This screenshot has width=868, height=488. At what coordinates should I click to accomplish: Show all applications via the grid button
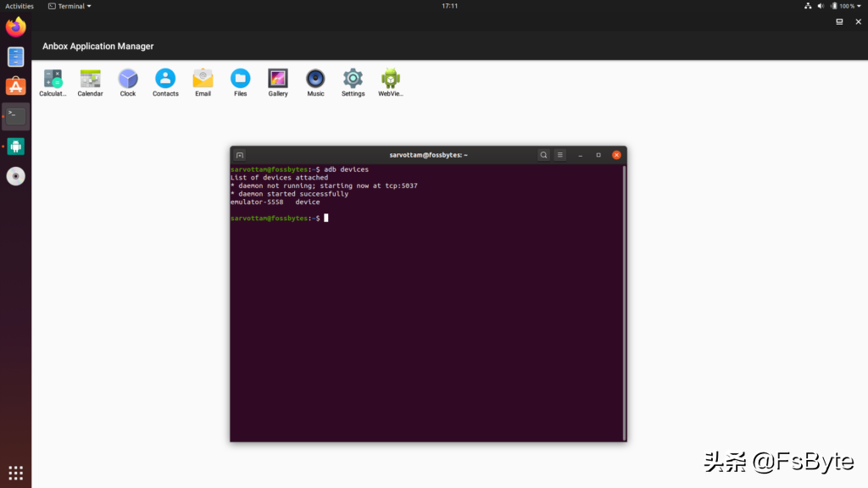(15, 472)
